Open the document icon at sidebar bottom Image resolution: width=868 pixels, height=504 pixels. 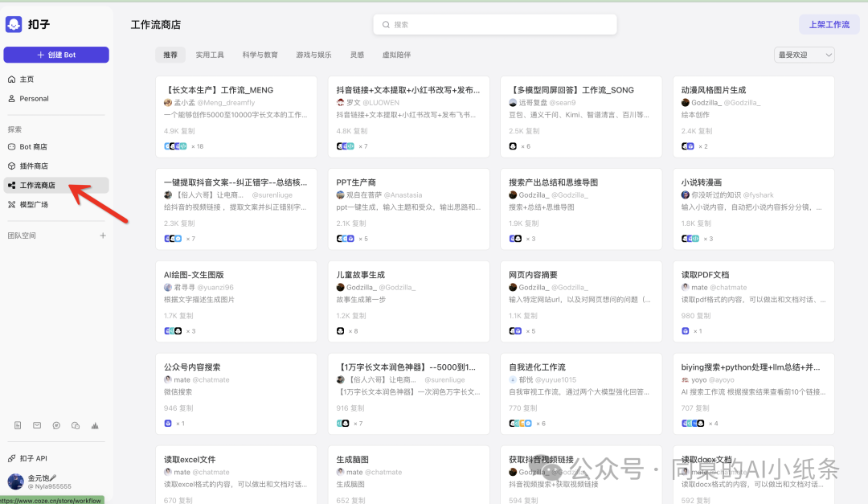click(19, 425)
